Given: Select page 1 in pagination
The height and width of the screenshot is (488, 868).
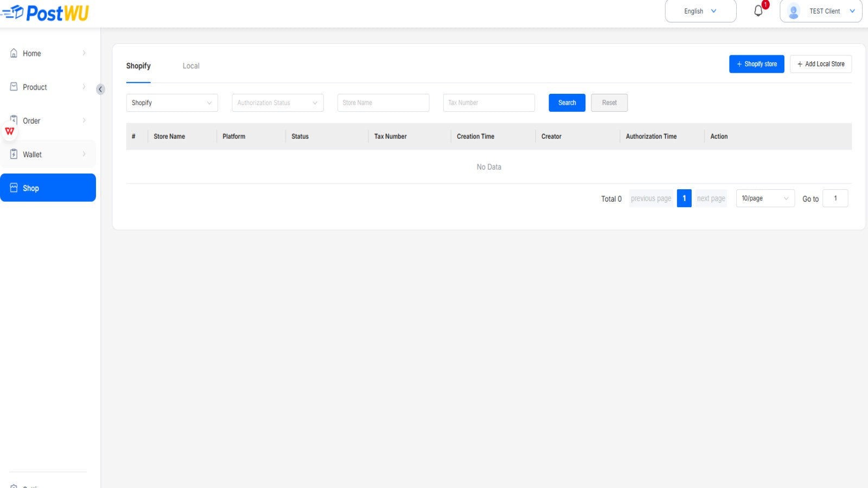Looking at the screenshot, I should [684, 198].
